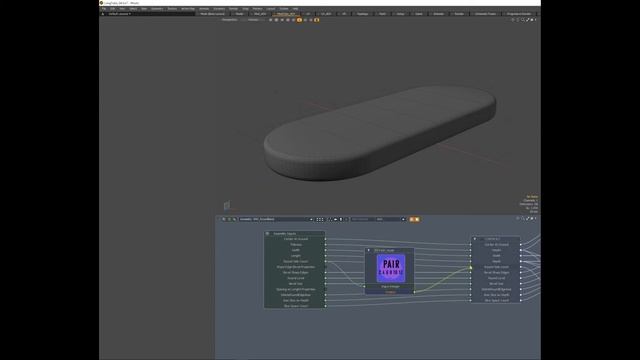Click the magnifier icon in schematic corner

(x=523, y=218)
